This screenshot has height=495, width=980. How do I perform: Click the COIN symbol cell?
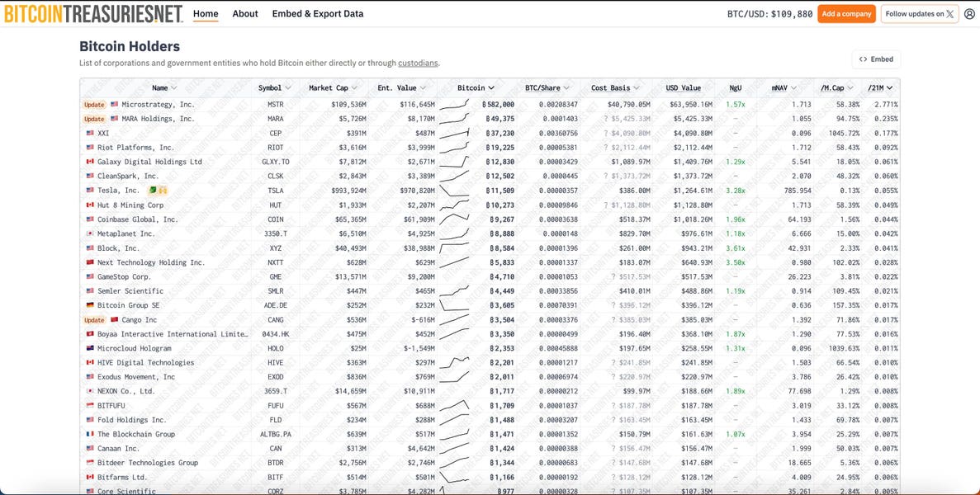(x=275, y=219)
